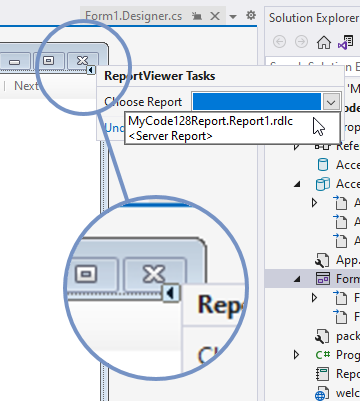Select the Repo report file item
360x401 pixels.
click(337, 374)
